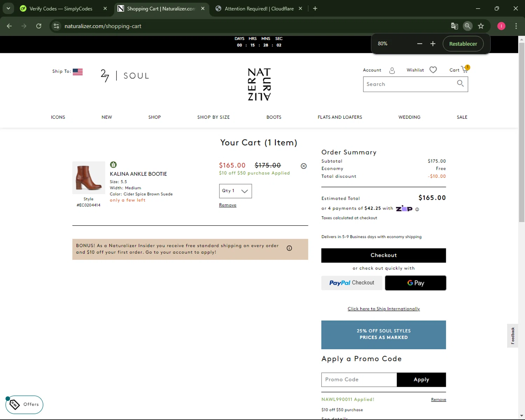Click here to Ship Internationally link
525x420 pixels.
(384, 309)
